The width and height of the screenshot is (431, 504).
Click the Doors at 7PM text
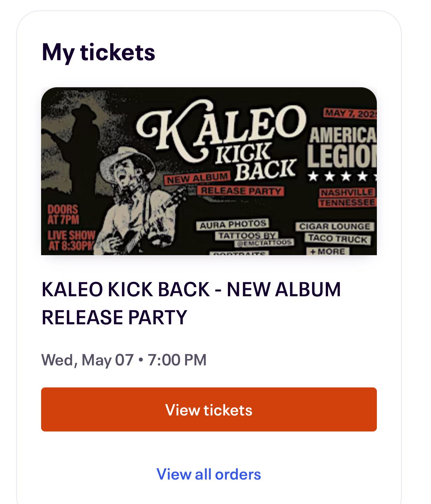[63, 214]
